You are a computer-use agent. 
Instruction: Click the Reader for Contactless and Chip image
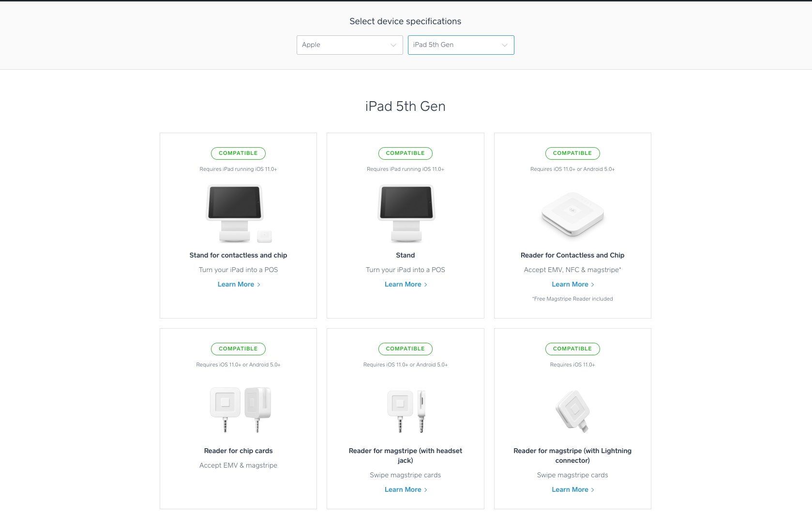(572, 213)
